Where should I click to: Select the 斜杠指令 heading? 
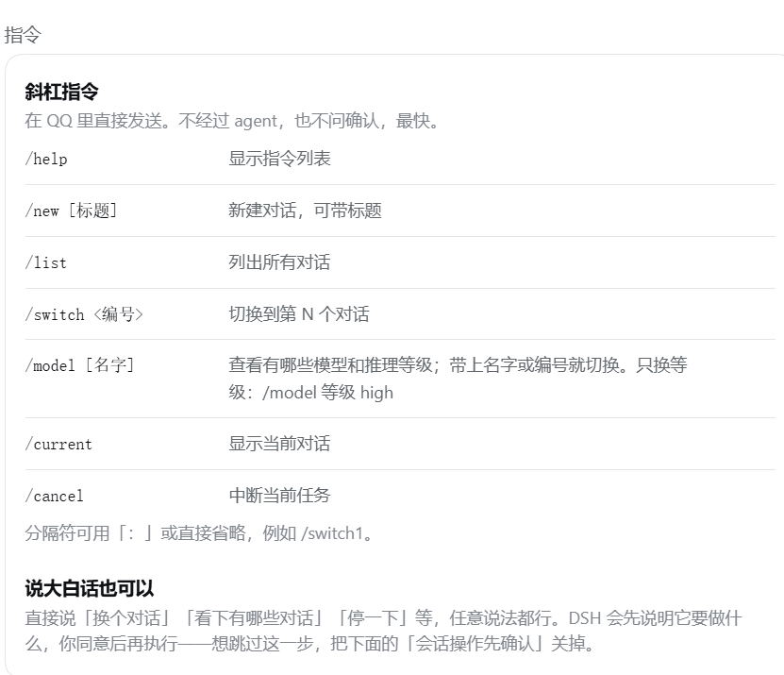pos(61,92)
